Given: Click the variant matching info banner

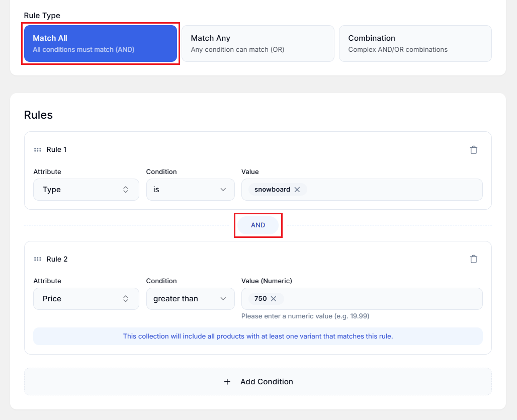Looking at the screenshot, I should [x=258, y=336].
